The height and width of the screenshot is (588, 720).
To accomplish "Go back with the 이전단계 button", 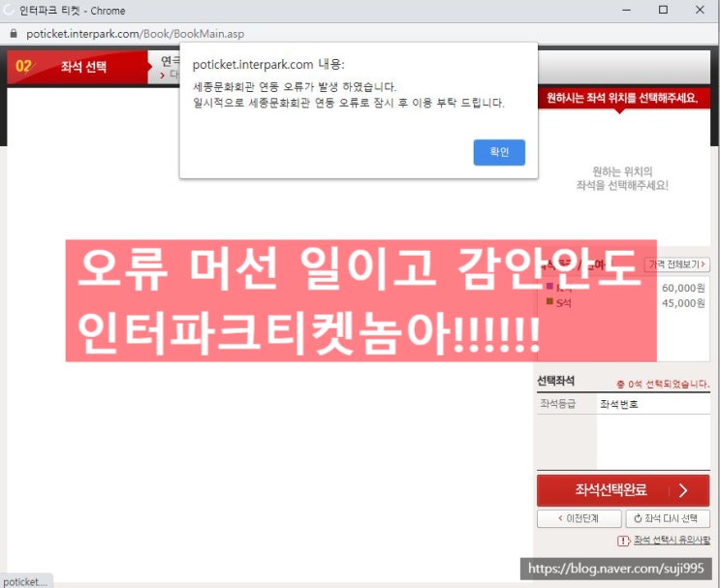I will click(x=579, y=518).
